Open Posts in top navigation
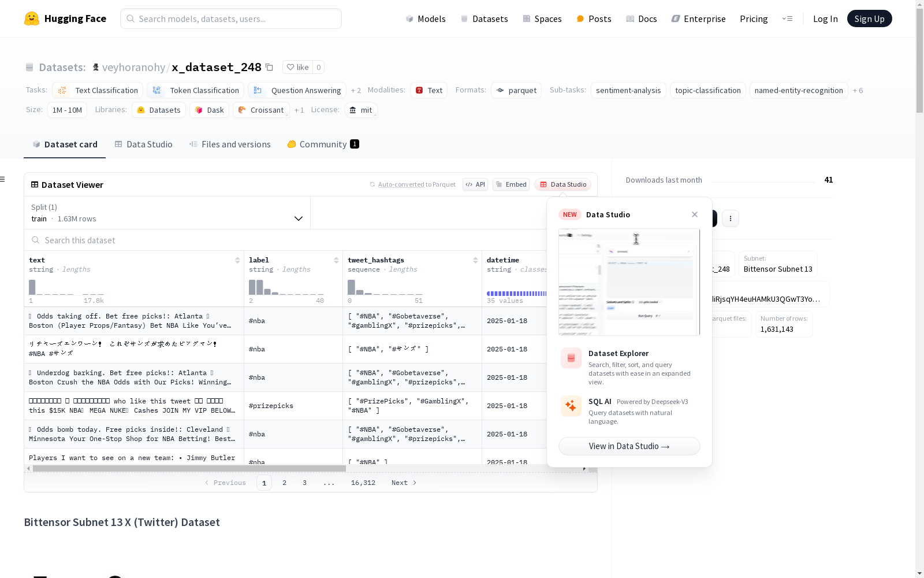924x578 pixels. click(594, 18)
